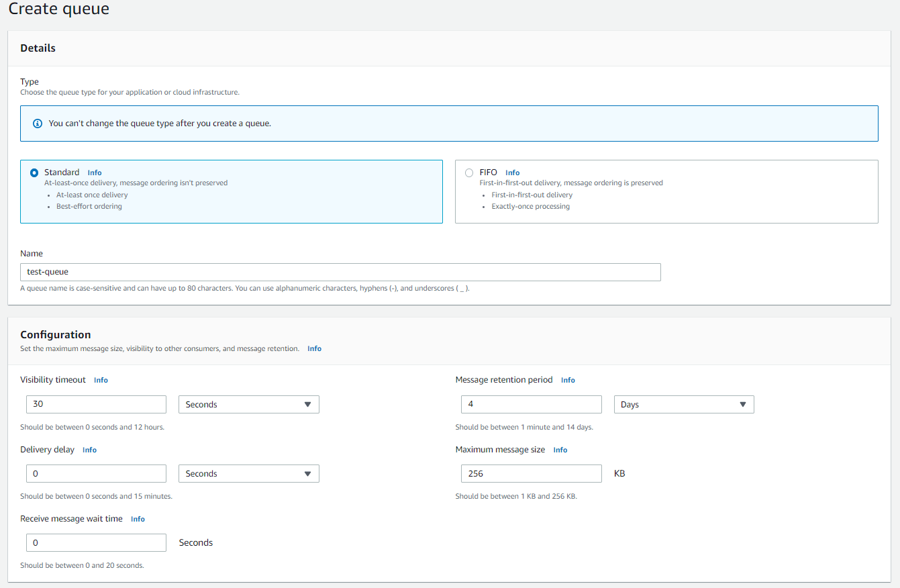This screenshot has width=900, height=588.
Task: Click the Maximum message size field showing 256
Action: 531,473
